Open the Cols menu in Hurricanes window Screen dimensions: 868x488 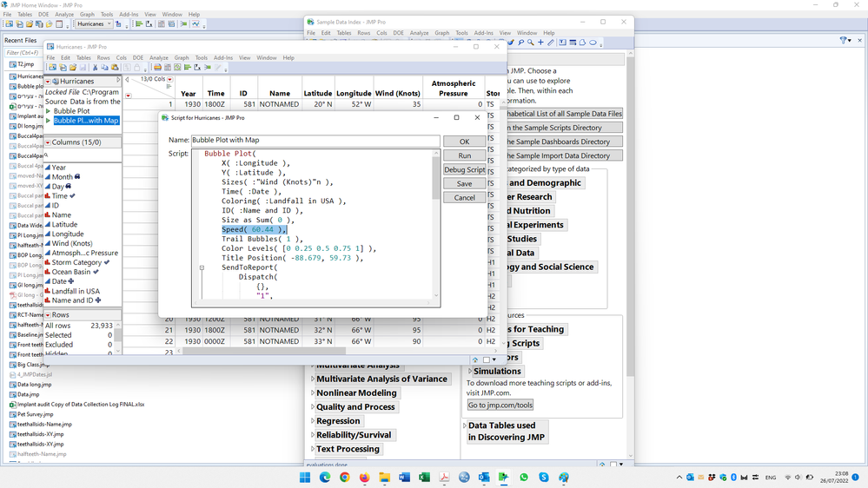(x=122, y=57)
